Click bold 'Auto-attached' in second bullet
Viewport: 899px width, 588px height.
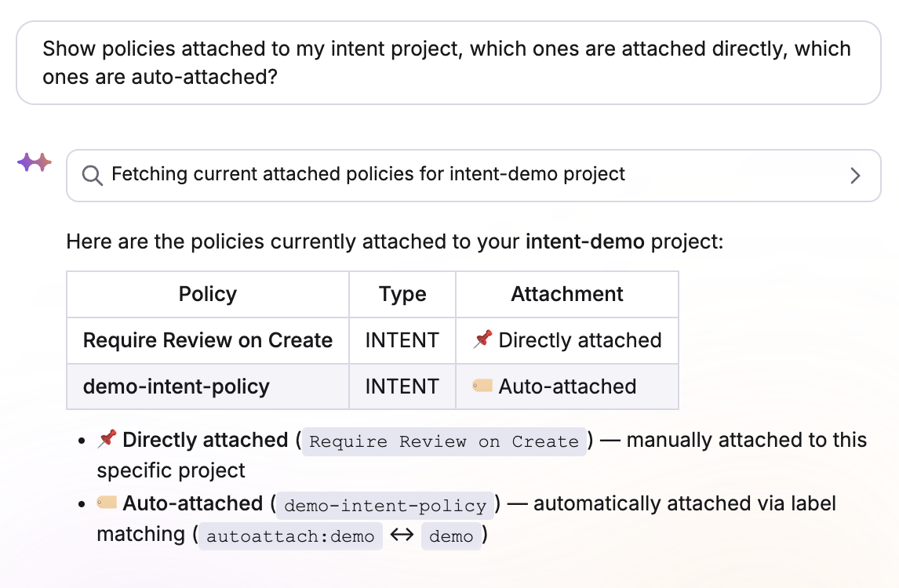click(x=193, y=503)
